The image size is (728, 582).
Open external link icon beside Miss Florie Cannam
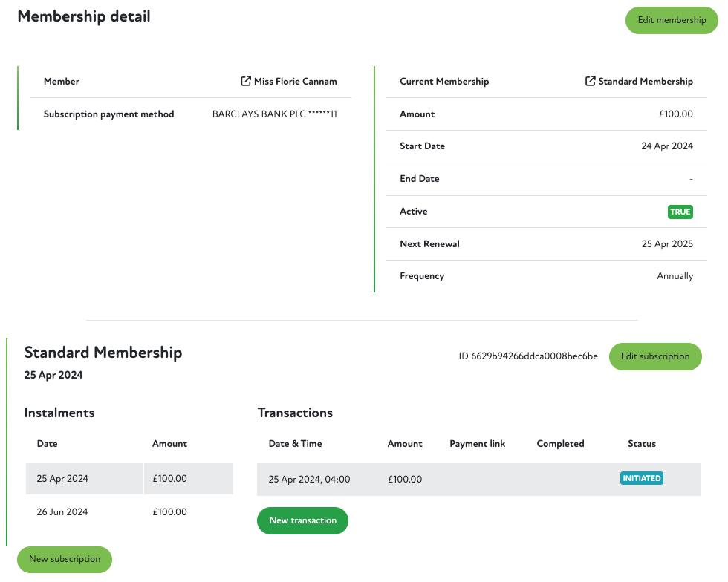click(x=246, y=81)
